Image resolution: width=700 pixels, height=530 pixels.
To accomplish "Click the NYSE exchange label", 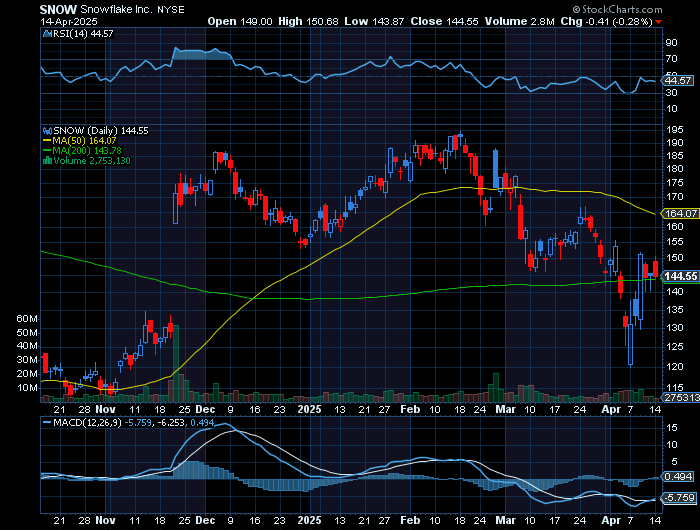I will click(x=171, y=10).
